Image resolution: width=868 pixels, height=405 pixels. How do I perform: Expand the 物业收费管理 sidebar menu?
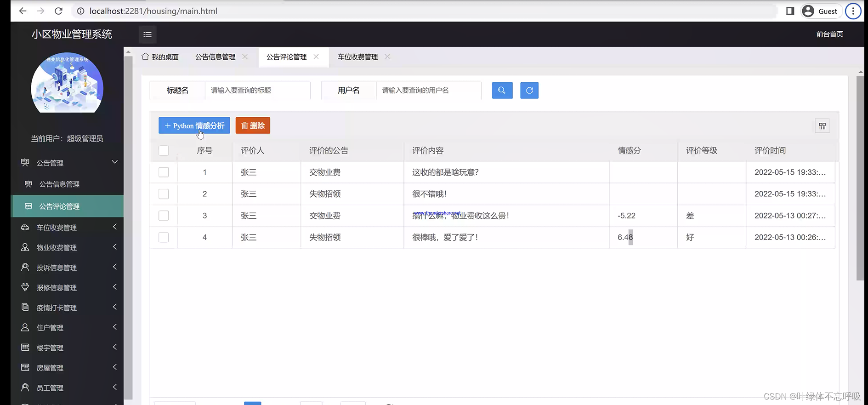tap(67, 247)
